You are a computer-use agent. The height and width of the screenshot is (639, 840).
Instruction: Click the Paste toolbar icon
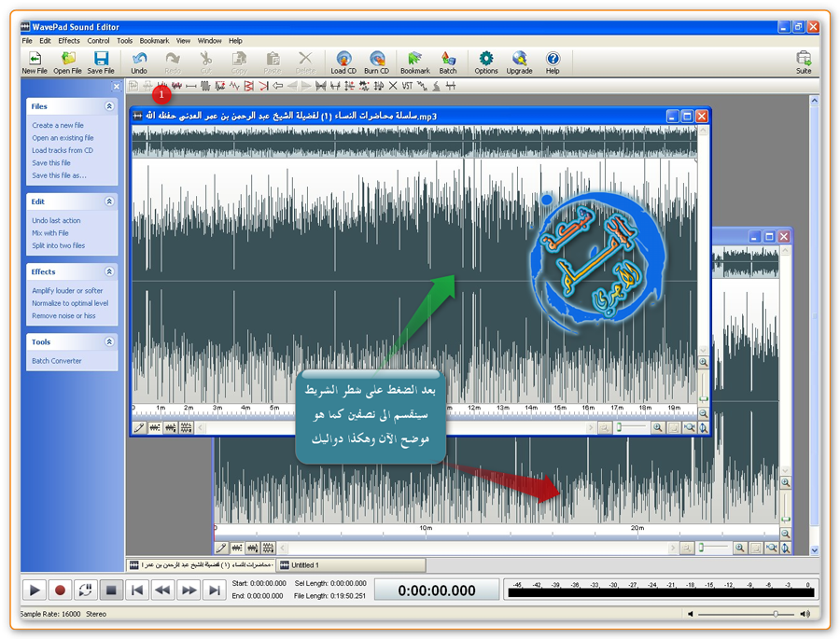[273, 63]
